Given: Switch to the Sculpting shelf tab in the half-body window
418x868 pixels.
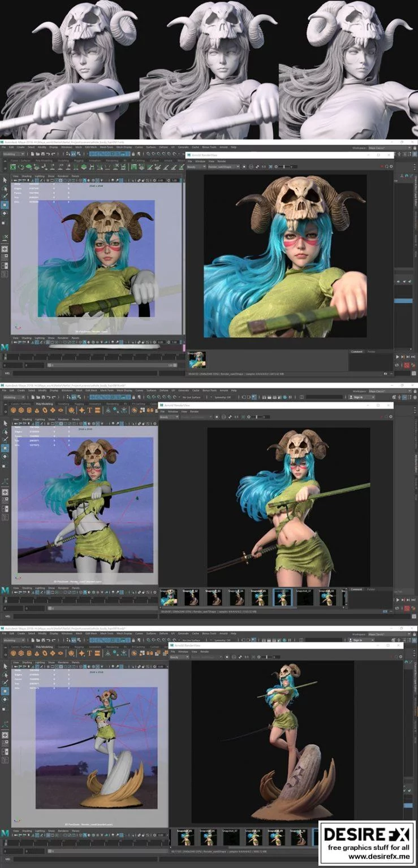Looking at the screenshot, I should [x=63, y=404].
